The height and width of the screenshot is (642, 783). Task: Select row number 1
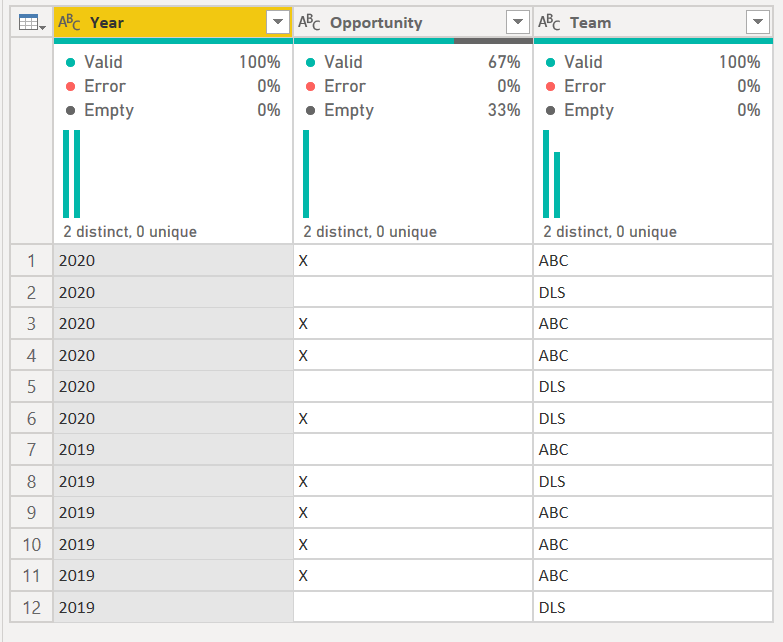click(x=31, y=260)
